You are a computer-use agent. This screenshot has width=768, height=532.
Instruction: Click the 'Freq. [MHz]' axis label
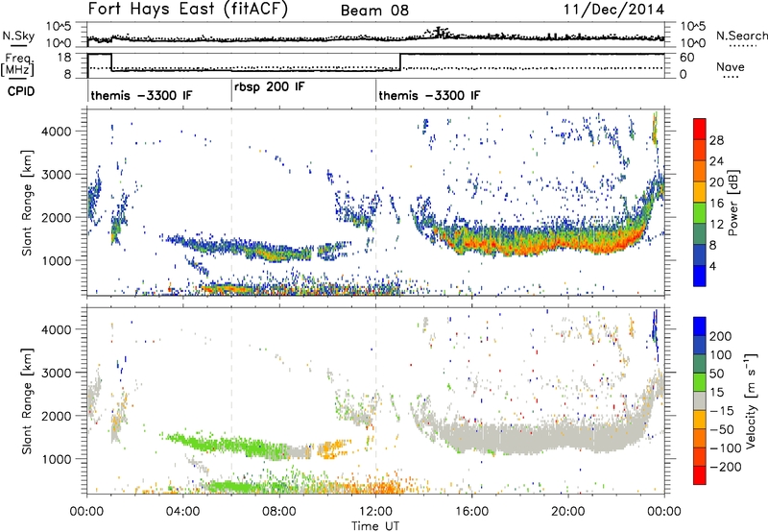17,64
